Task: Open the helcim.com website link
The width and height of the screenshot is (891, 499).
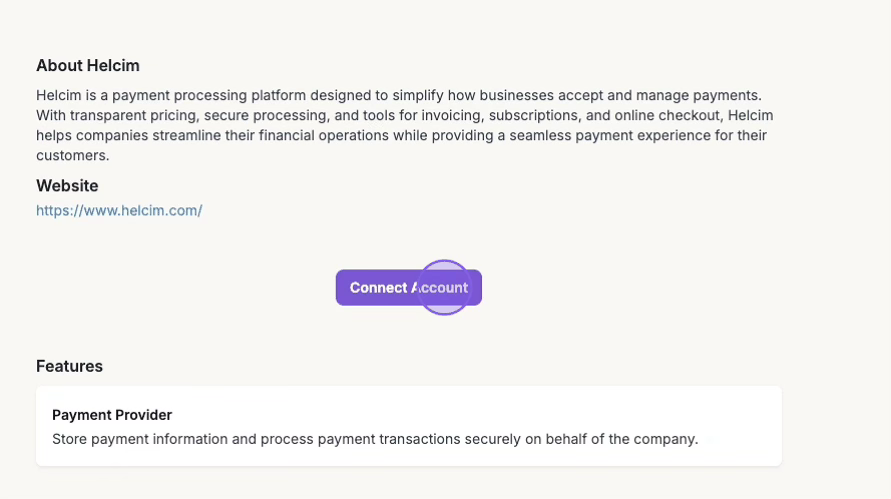Action: 119,211
